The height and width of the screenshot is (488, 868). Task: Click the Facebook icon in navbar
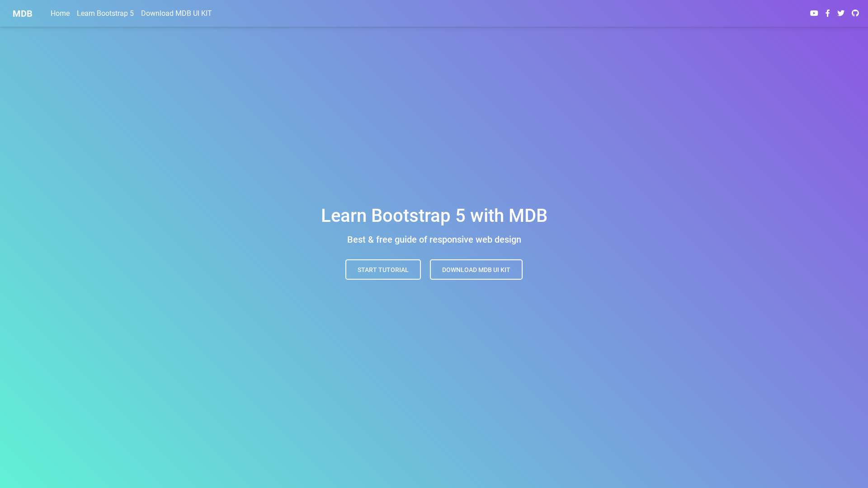click(x=827, y=13)
